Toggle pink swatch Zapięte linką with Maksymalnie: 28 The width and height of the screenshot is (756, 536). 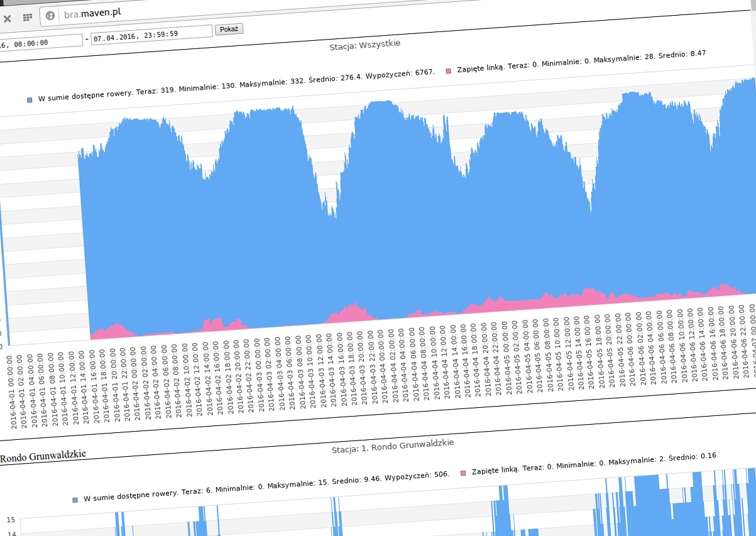click(448, 71)
